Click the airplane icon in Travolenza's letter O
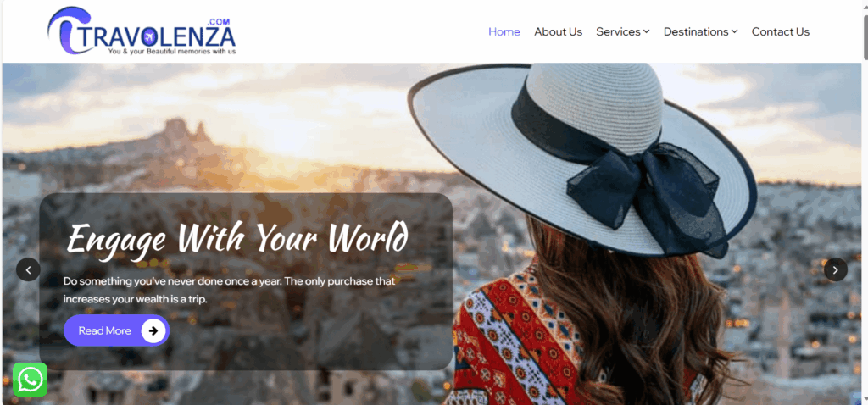868x405 pixels. tap(149, 37)
